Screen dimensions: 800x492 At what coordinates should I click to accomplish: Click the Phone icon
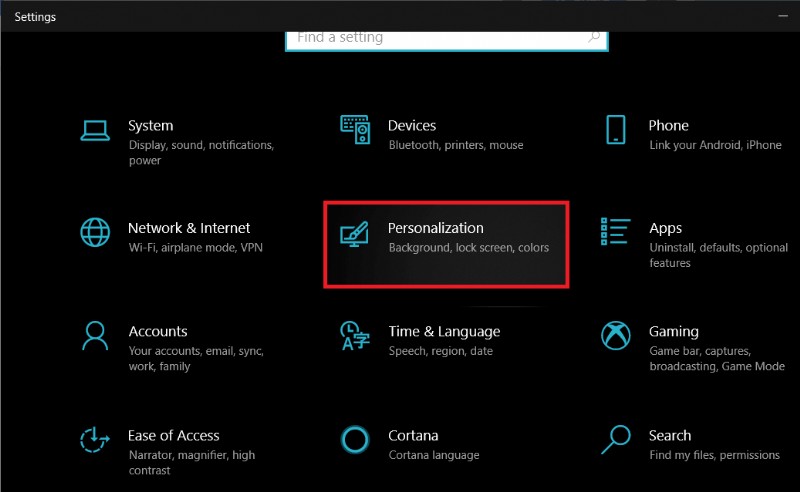(x=615, y=129)
